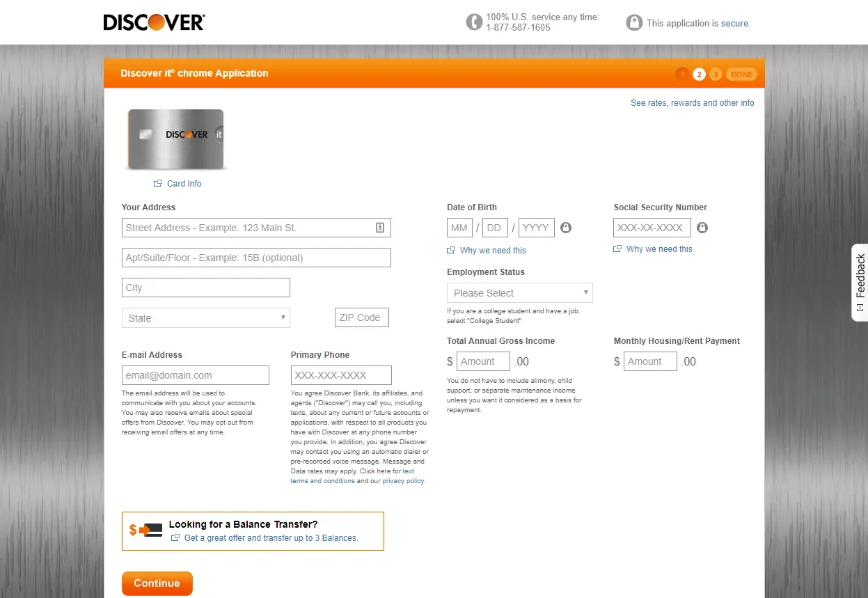Open the Feedback side tab
Viewport: 868px width, 598px height.
860,282
